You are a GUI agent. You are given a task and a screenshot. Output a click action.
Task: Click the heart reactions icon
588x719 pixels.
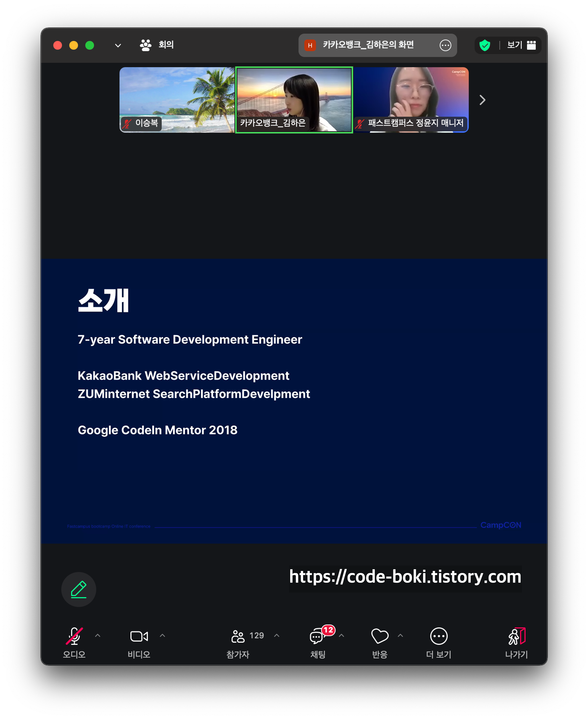point(380,636)
